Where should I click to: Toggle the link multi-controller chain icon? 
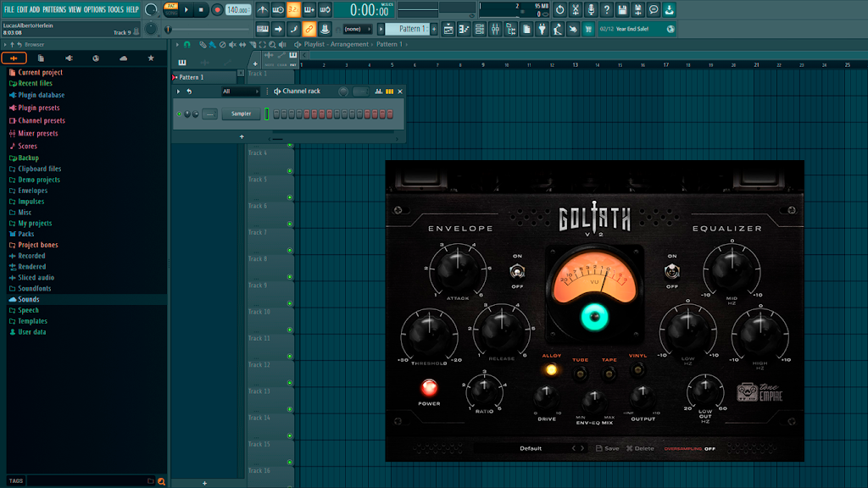tap(309, 29)
